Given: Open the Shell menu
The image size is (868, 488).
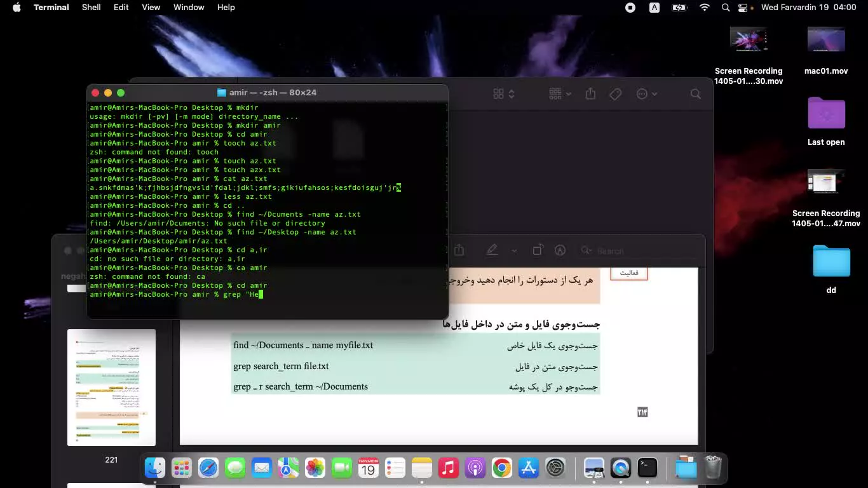Looking at the screenshot, I should pos(92,8).
